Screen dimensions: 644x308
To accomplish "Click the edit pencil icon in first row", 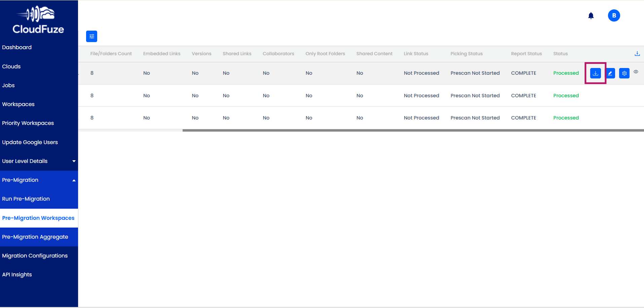I will pos(610,73).
